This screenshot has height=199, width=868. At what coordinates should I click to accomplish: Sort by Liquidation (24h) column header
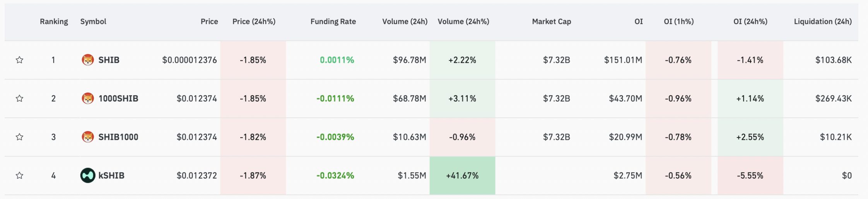(x=823, y=22)
